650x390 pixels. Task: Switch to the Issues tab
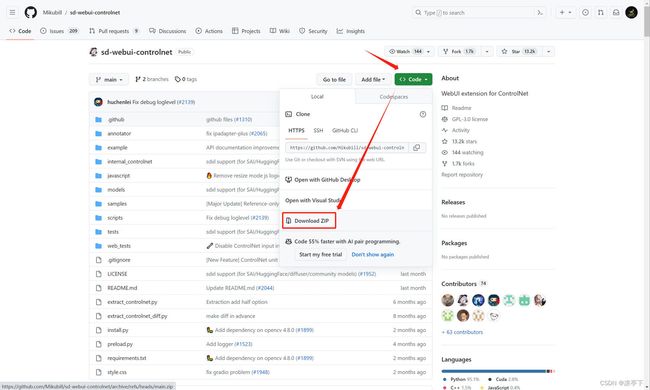point(59,31)
